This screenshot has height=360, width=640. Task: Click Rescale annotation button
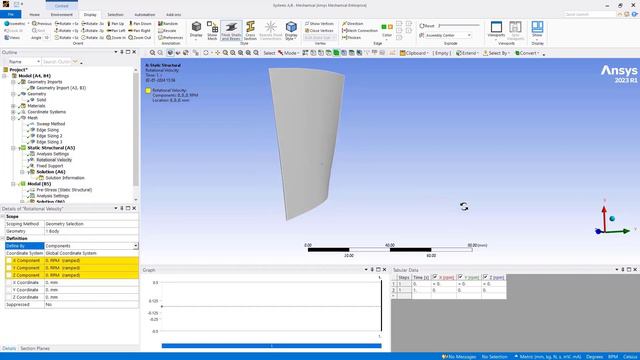[167, 31]
